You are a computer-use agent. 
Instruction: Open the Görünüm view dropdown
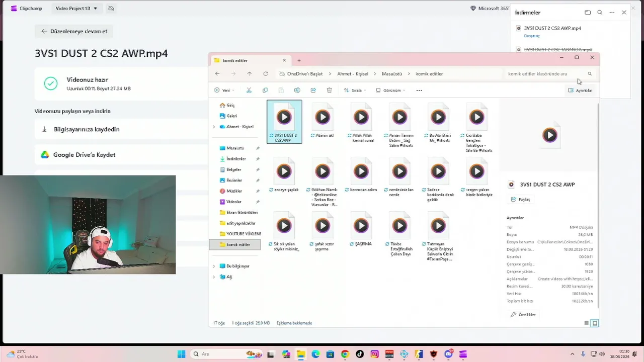391,90
